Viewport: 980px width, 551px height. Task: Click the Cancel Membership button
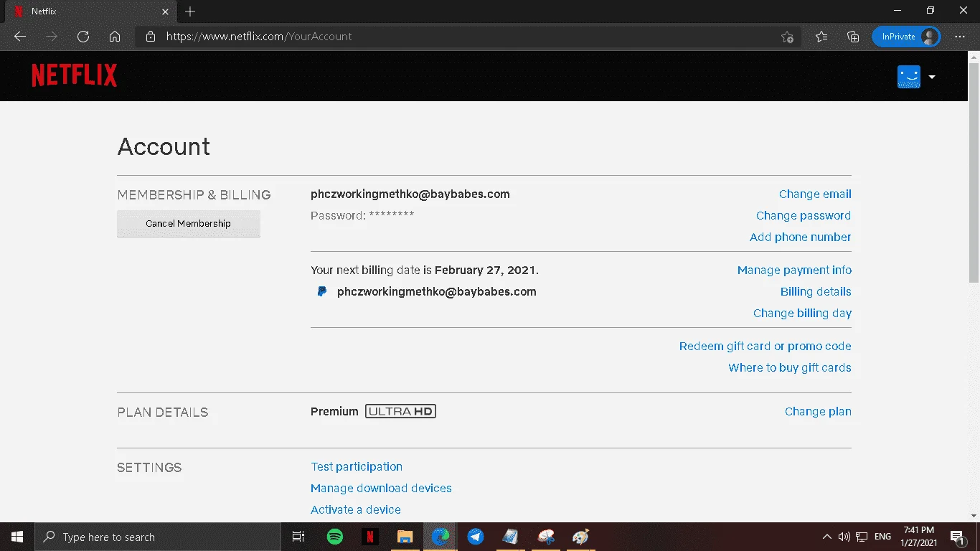coord(188,223)
